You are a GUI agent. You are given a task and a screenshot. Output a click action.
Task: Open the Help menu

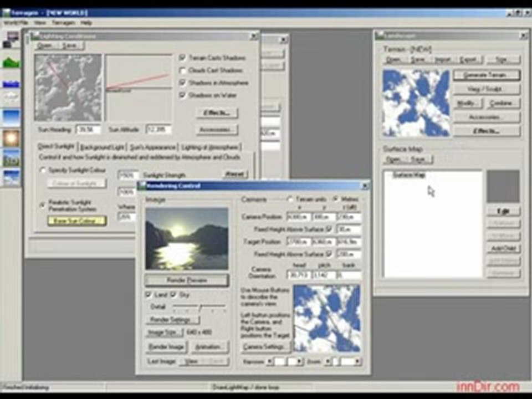point(86,23)
